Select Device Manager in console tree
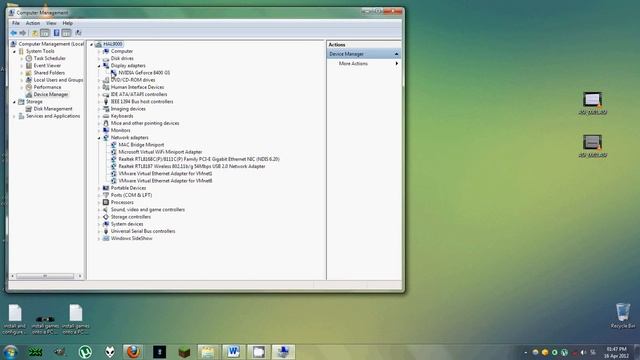Screen dimensions: 640x360 tap(51, 94)
